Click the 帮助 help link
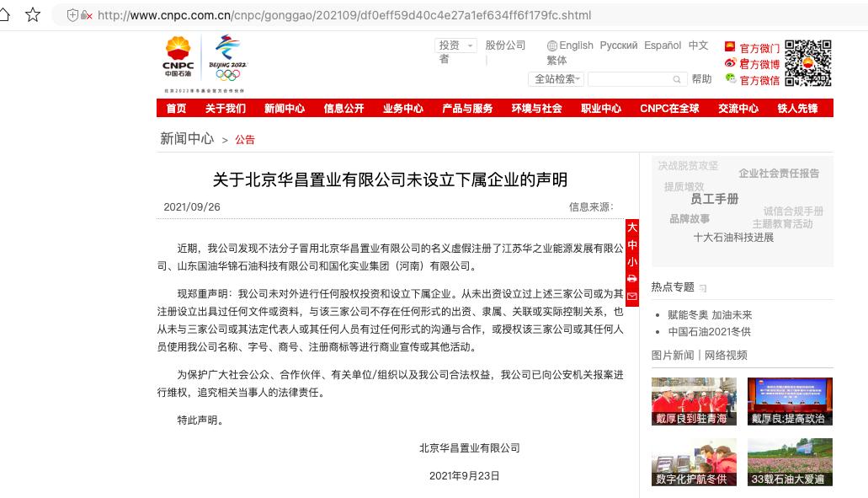Viewport: 868px width, 498px height. [x=701, y=78]
